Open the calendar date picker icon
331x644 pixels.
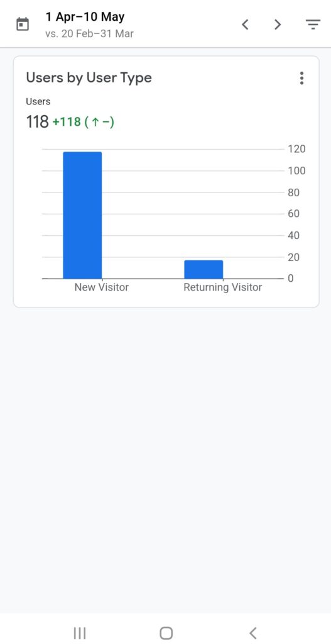[23, 25]
